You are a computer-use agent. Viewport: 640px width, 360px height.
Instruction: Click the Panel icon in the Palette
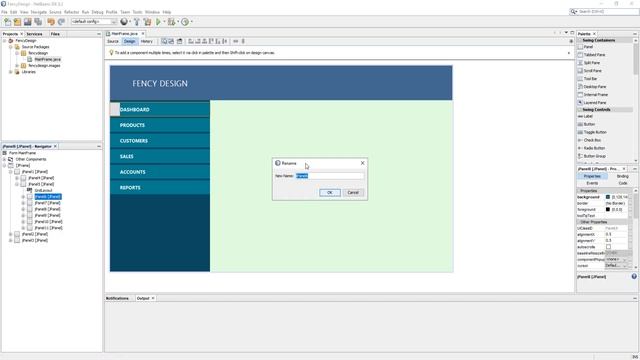580,47
